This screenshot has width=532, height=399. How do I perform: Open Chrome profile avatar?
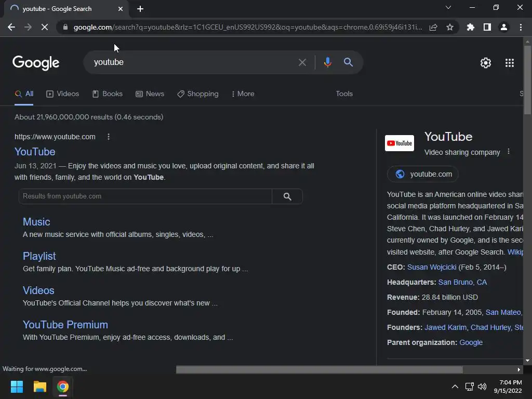[504, 27]
